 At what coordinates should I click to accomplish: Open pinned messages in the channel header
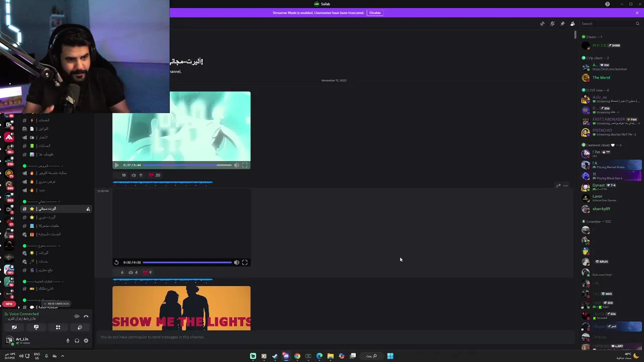(562, 24)
